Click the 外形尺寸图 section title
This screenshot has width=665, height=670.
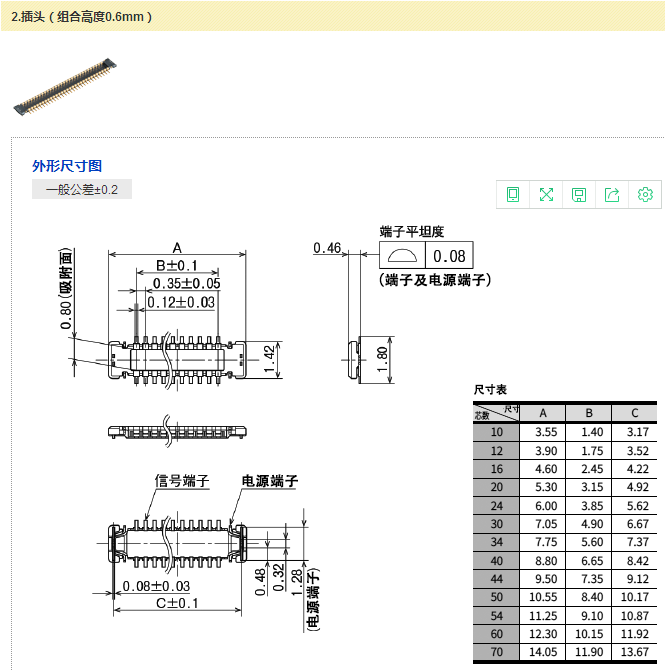[67, 166]
